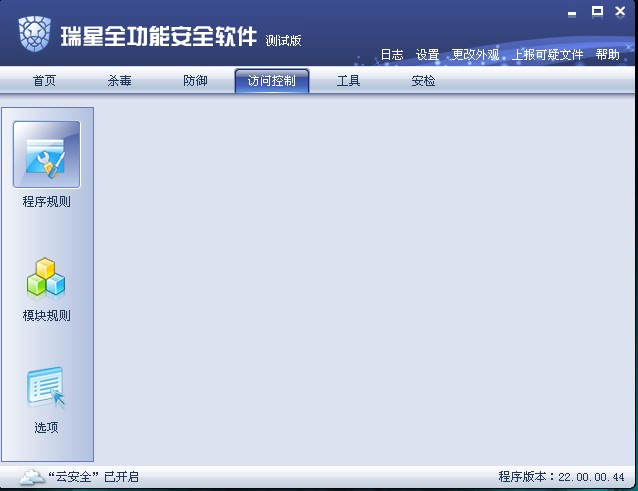The width and height of the screenshot is (638, 491).
Task: Click the "云安全" 已开启 status text
Action: (x=94, y=477)
